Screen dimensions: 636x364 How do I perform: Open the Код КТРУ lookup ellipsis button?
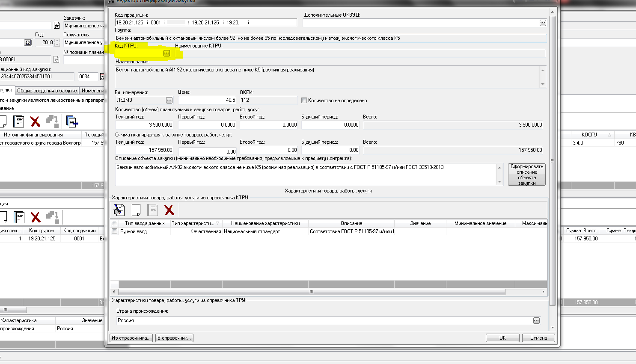pos(166,53)
